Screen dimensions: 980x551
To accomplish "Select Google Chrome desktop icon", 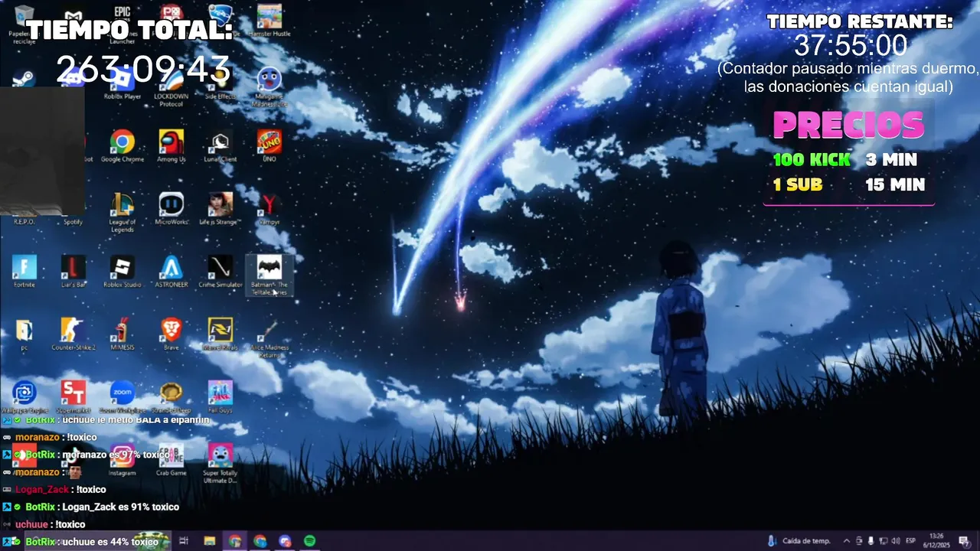I will (x=122, y=145).
